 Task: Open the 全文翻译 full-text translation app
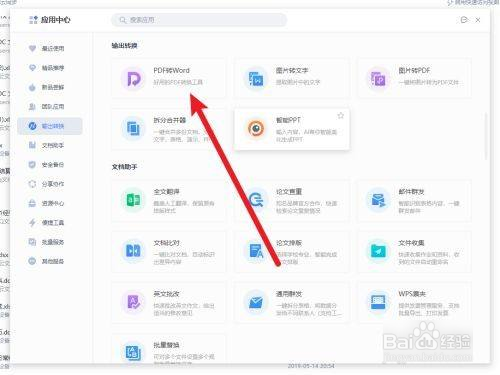(x=169, y=200)
